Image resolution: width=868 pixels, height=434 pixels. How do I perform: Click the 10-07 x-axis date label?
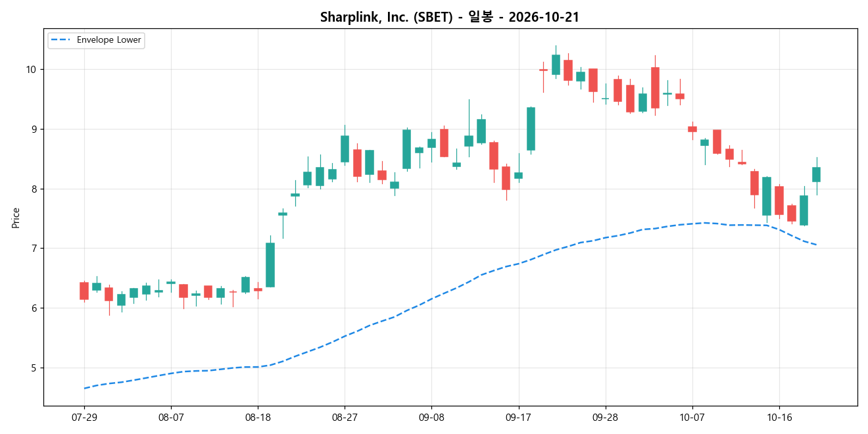(x=692, y=417)
